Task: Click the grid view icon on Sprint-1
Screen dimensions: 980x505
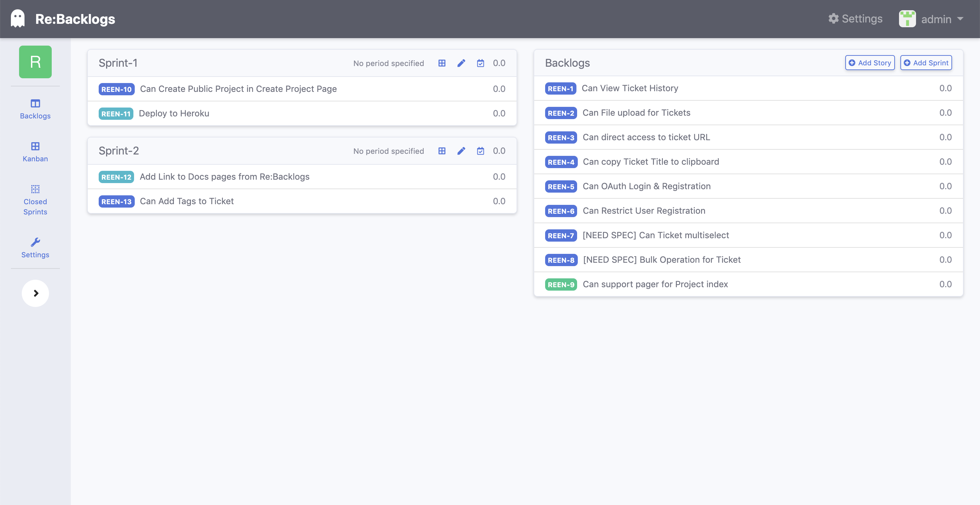Action: [442, 63]
